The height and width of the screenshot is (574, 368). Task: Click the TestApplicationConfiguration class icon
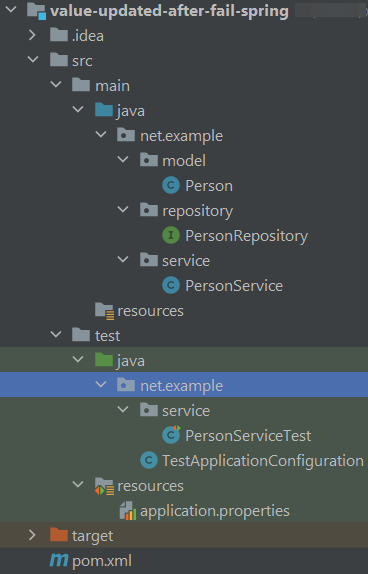tap(149, 461)
